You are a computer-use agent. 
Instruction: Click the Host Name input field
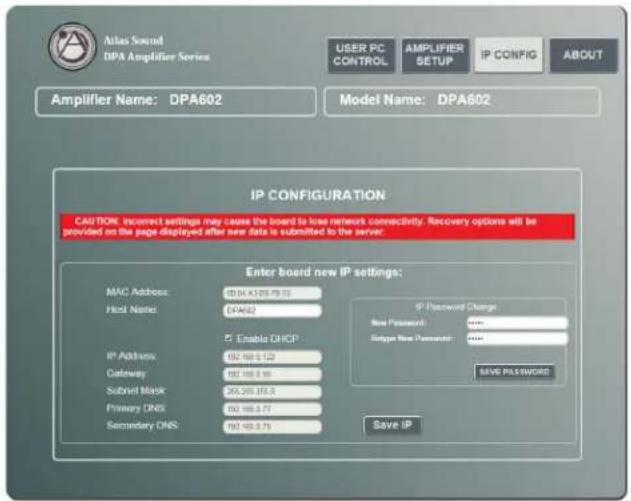pyautogui.click(x=272, y=310)
